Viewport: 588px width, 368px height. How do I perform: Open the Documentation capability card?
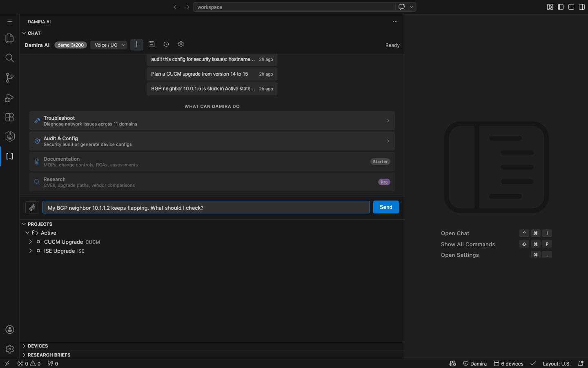[x=212, y=162]
